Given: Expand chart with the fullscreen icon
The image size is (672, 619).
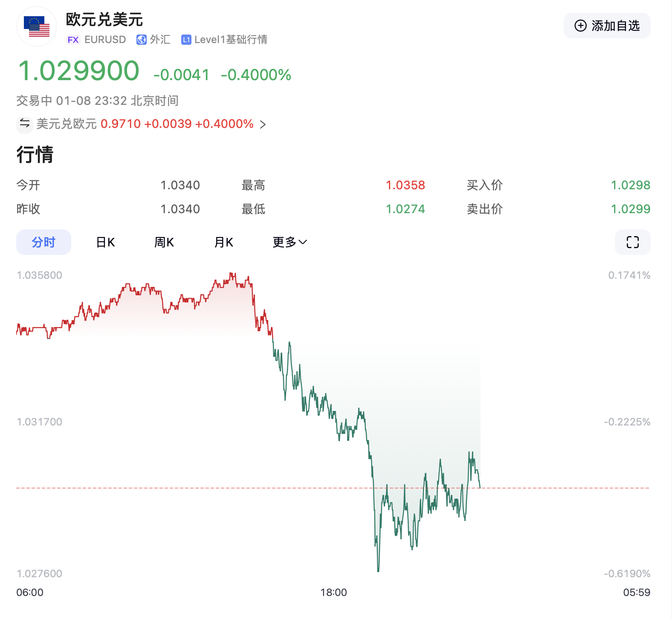Looking at the screenshot, I should pyautogui.click(x=632, y=242).
